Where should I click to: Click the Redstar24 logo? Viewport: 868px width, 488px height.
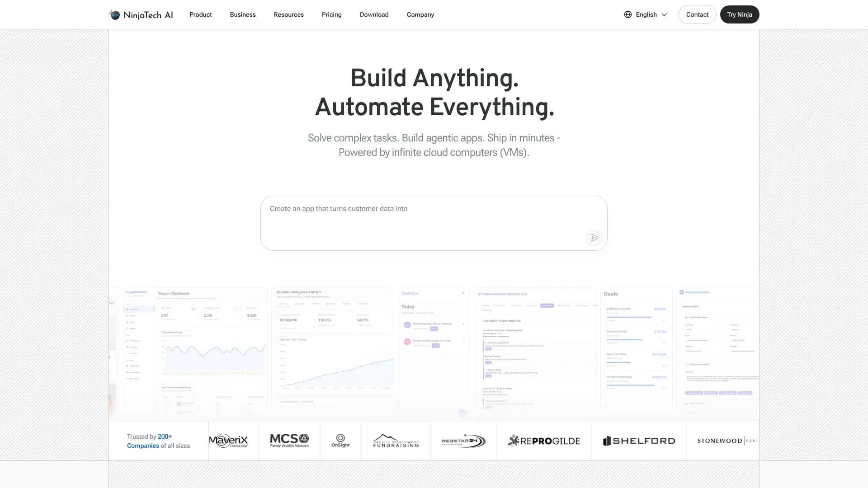[463, 441]
